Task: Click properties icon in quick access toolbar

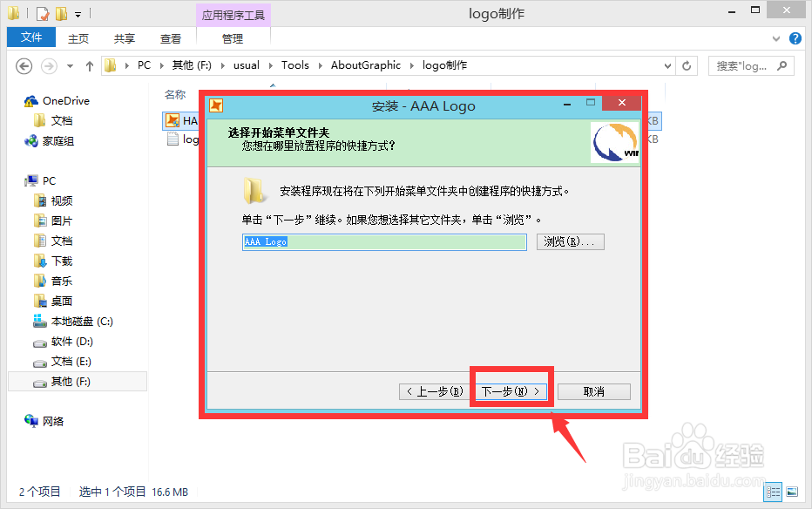Action: 43,13
